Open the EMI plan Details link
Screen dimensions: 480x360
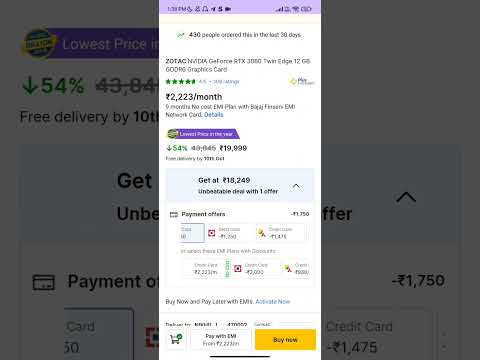214,115
